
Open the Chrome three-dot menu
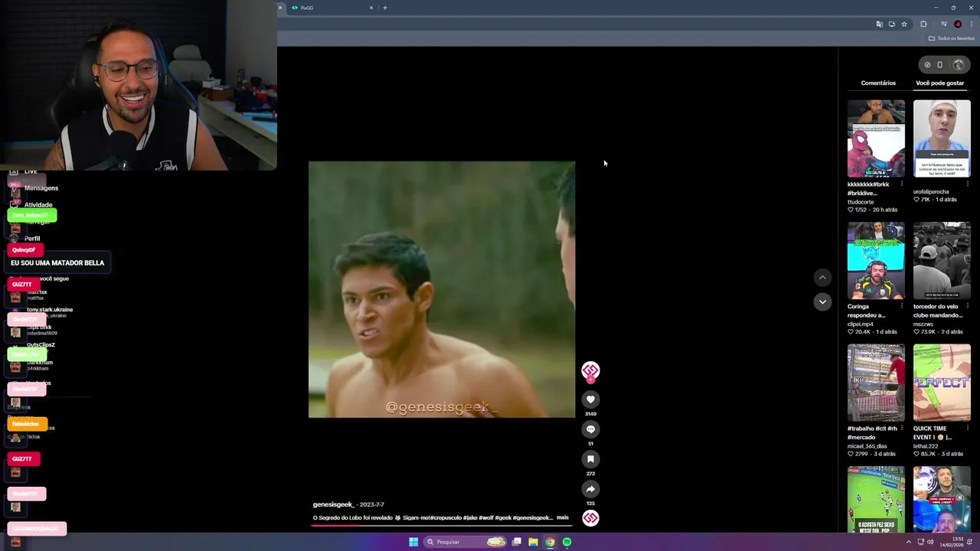click(972, 24)
